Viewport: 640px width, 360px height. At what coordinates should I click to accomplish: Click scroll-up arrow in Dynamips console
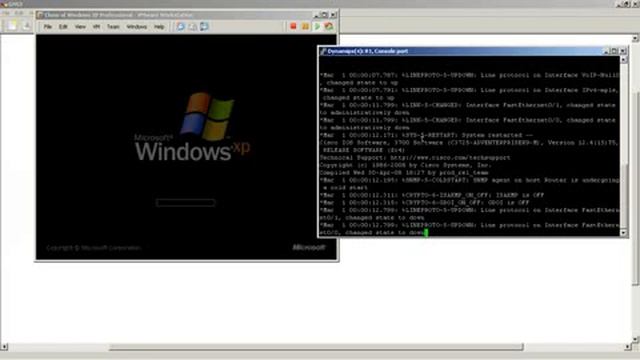click(x=624, y=60)
